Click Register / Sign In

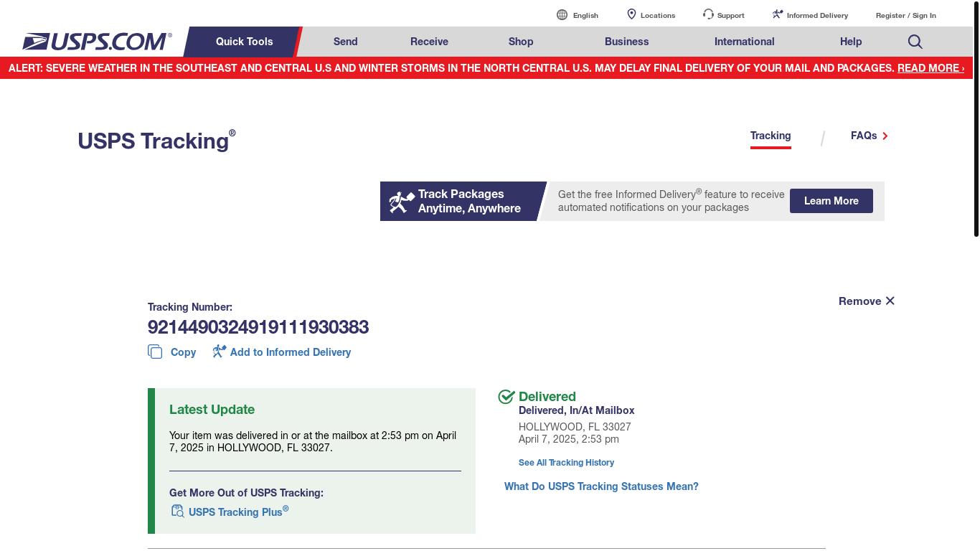click(906, 15)
